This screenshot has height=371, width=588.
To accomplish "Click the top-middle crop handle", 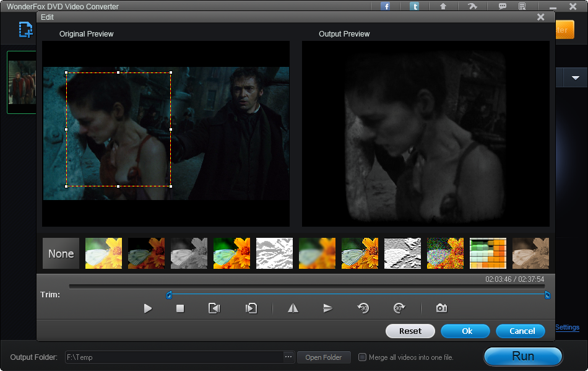I will click(x=118, y=72).
